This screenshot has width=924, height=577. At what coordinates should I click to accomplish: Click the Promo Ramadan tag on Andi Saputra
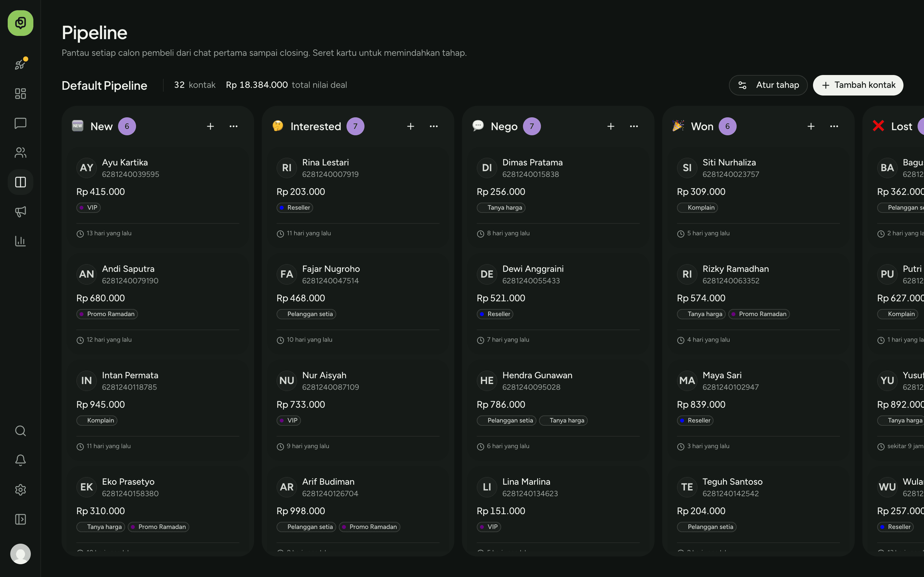[x=107, y=314]
